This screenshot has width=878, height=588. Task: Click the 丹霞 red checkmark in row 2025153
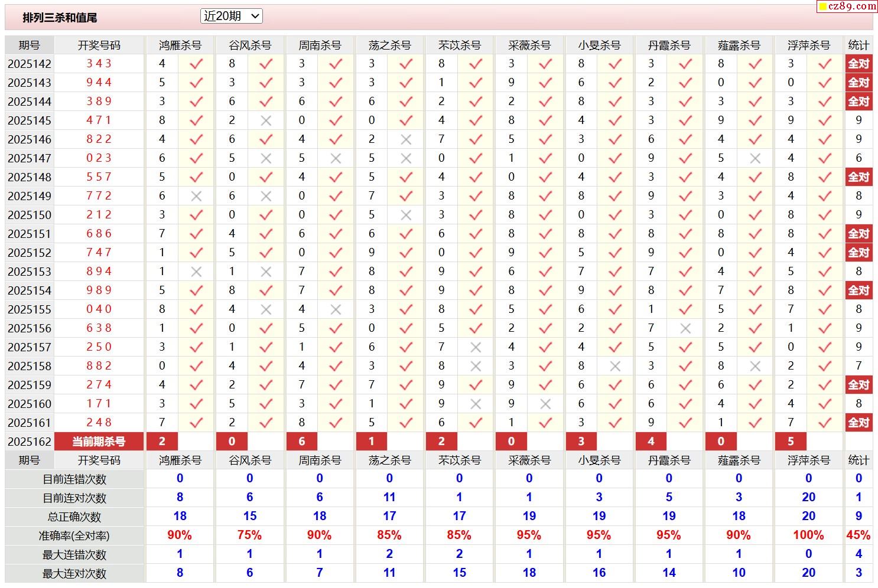(685, 272)
